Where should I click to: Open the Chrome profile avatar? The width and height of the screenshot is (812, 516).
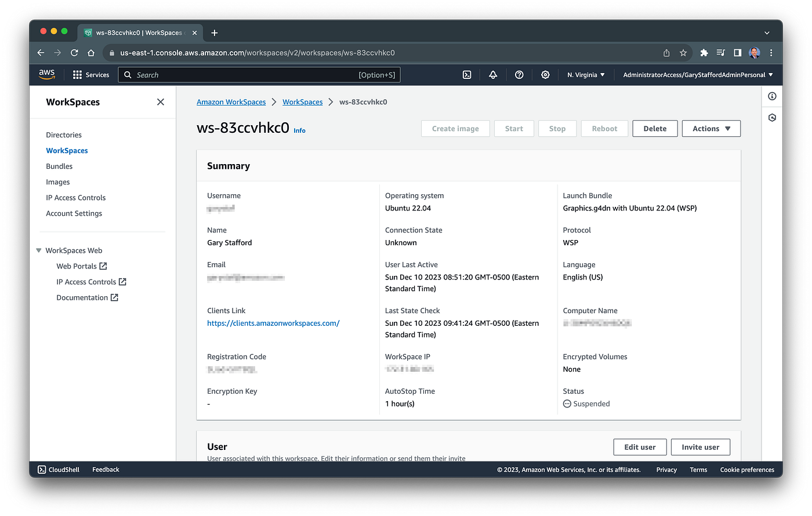tap(755, 53)
